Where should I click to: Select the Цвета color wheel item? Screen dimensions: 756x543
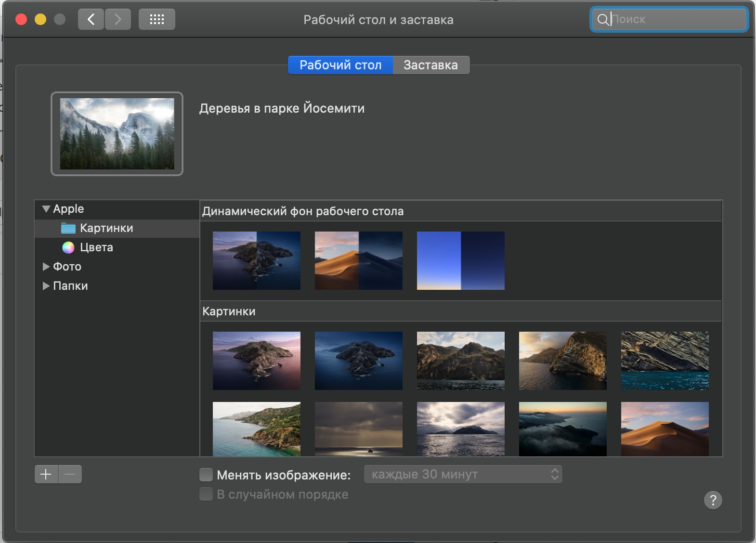pos(96,247)
